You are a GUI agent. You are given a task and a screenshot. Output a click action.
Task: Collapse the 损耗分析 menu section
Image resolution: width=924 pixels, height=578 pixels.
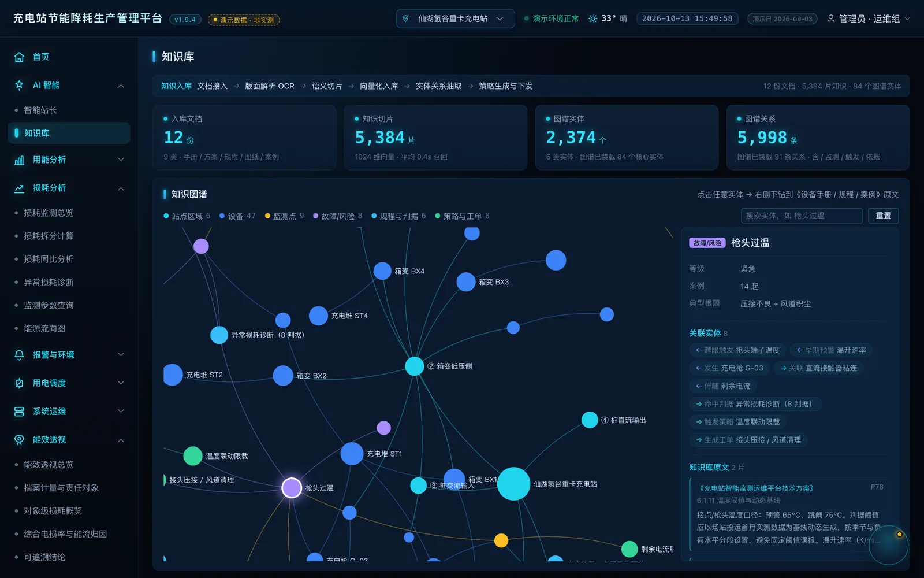121,189
